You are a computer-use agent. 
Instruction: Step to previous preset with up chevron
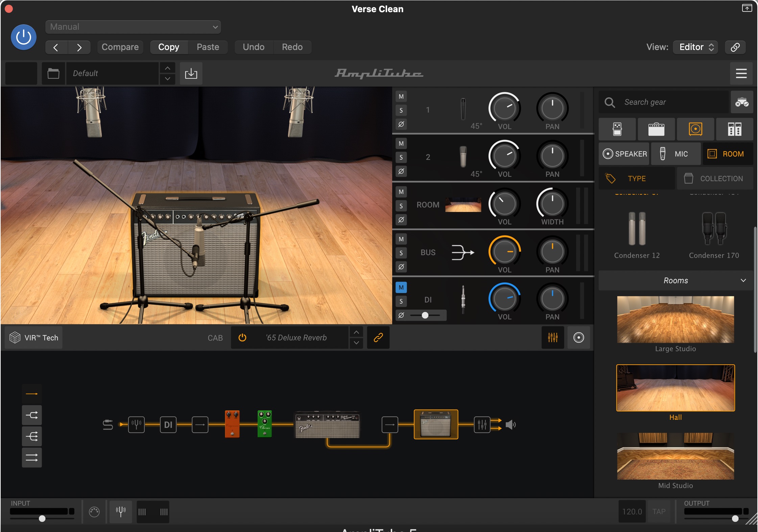coord(167,68)
